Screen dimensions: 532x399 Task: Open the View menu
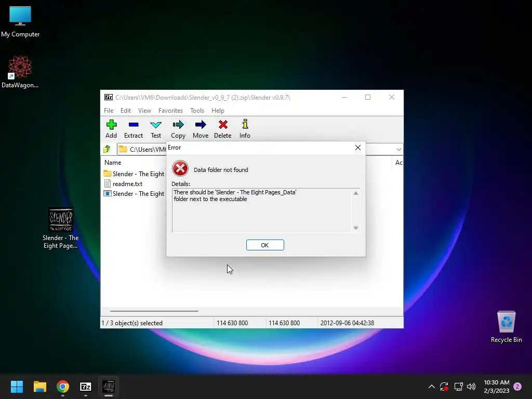pos(144,111)
